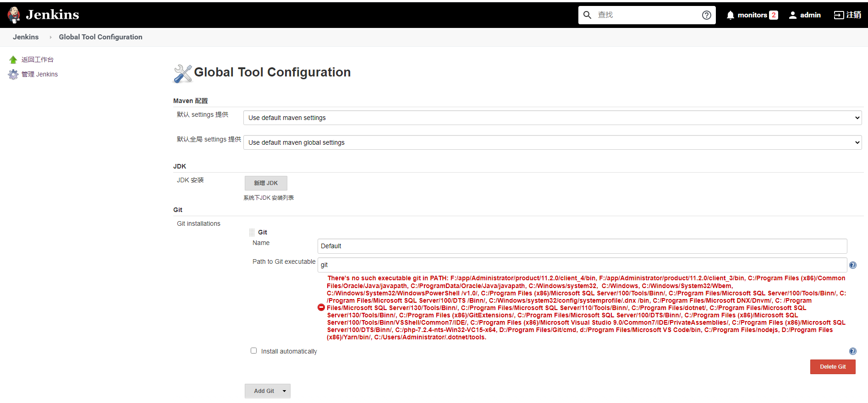Click the Git installations label
The height and width of the screenshot is (403, 868).
[198, 223]
